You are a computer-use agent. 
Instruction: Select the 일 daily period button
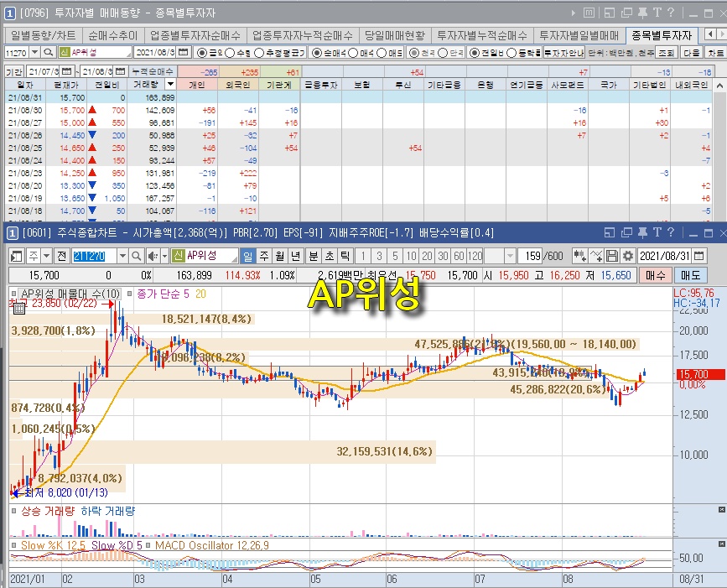tap(248, 256)
